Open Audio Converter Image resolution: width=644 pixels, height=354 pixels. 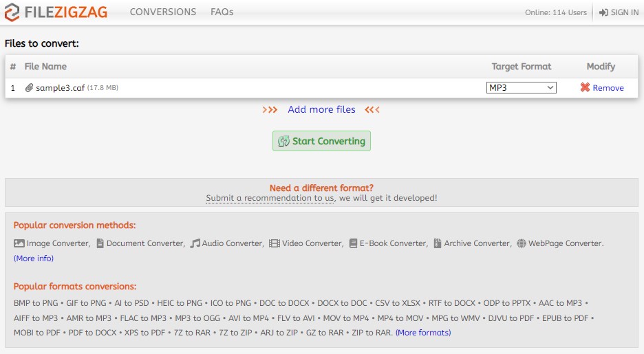pos(233,243)
